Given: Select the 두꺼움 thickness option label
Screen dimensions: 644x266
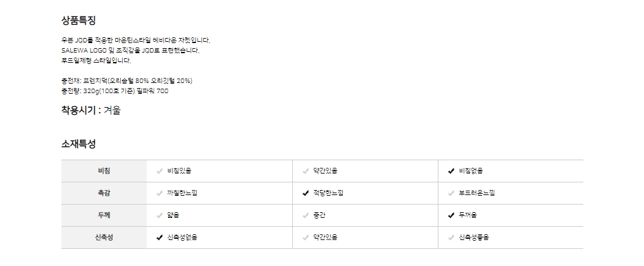Looking at the screenshot, I should pyautogui.click(x=468, y=215).
